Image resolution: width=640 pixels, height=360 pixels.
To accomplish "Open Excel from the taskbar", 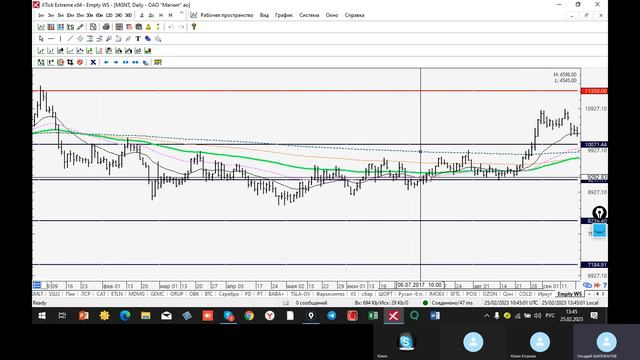I will coord(373,316).
